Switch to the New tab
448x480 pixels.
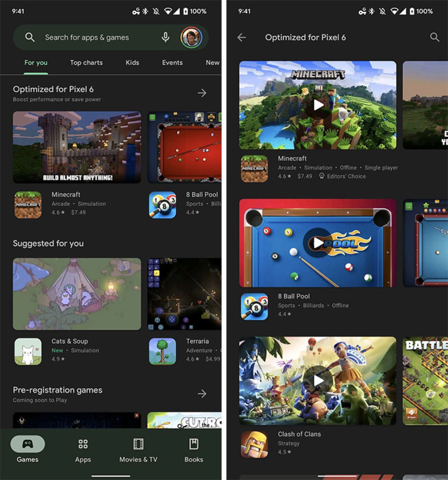[x=213, y=63]
